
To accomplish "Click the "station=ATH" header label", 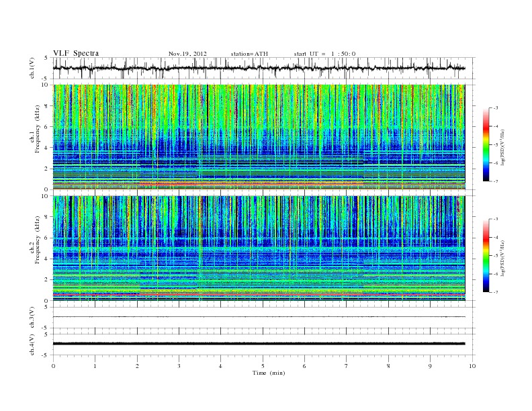I will [x=249, y=54].
